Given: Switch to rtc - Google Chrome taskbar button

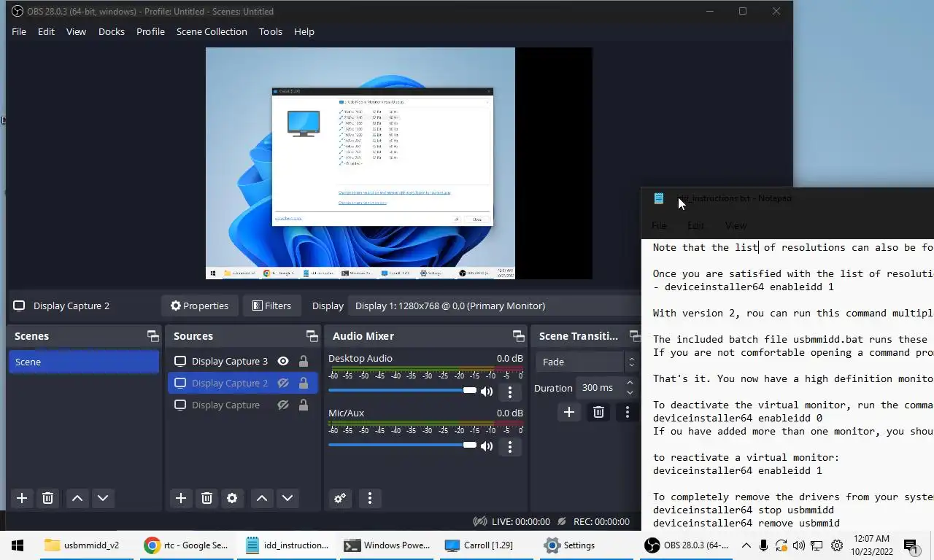Looking at the screenshot, I should point(188,545).
